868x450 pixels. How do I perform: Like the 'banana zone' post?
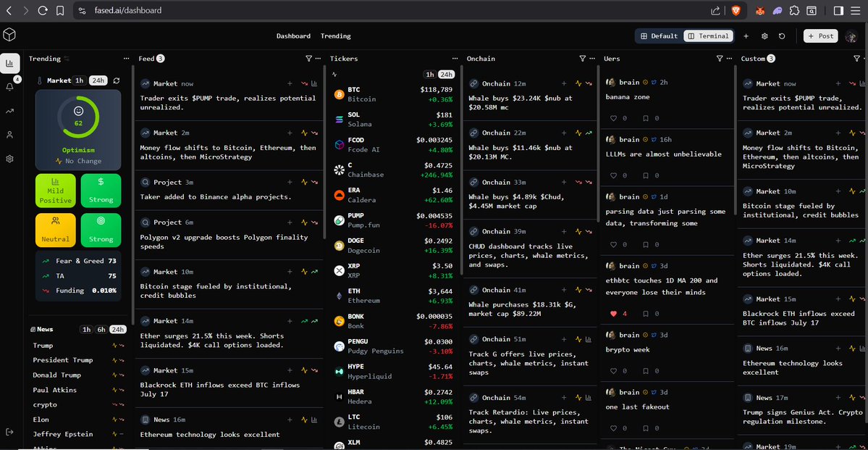click(613, 118)
